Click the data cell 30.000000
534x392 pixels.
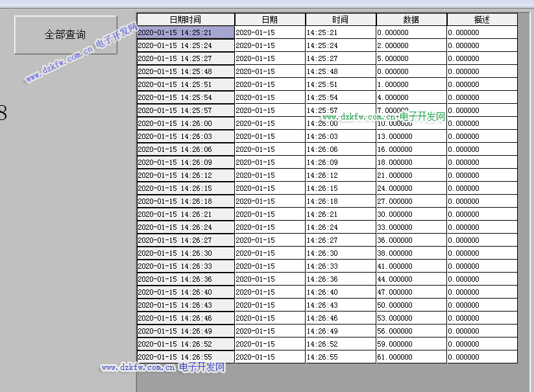pos(411,214)
